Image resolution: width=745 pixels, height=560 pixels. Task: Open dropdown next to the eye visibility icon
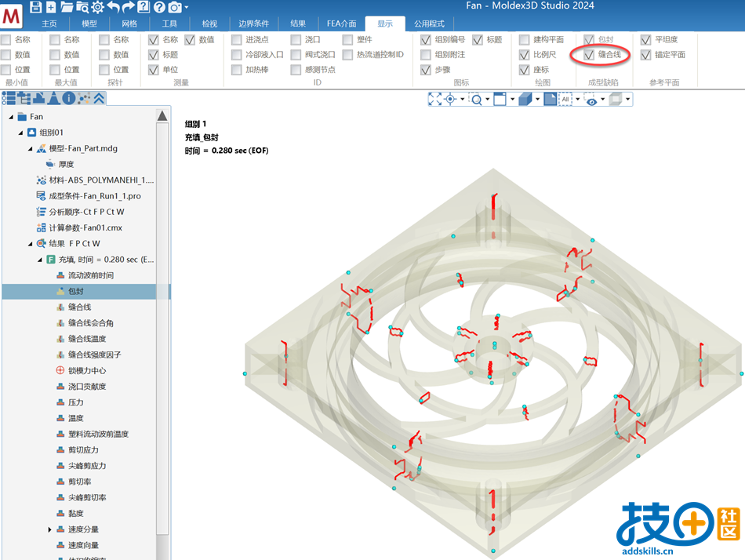[x=602, y=100]
